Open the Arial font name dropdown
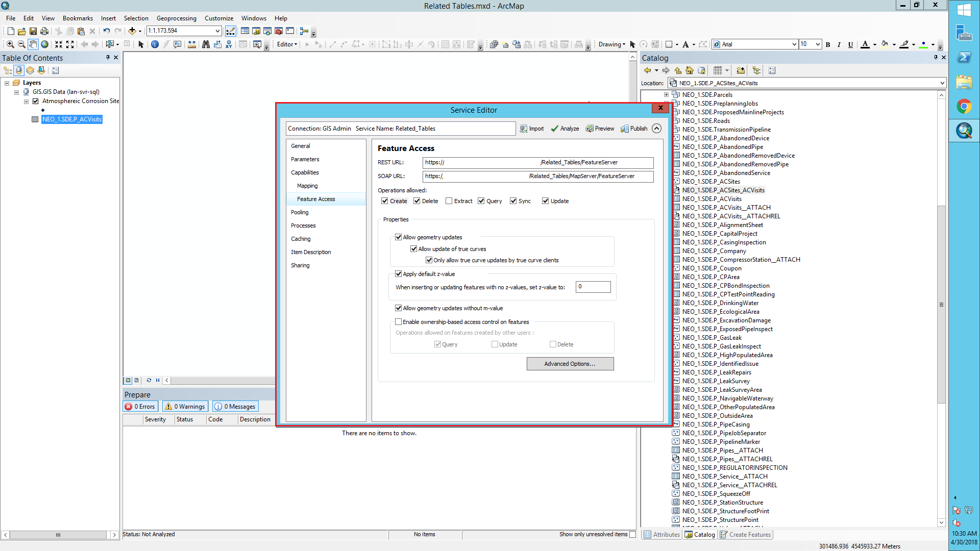The height and width of the screenshot is (551, 980). click(x=794, y=44)
